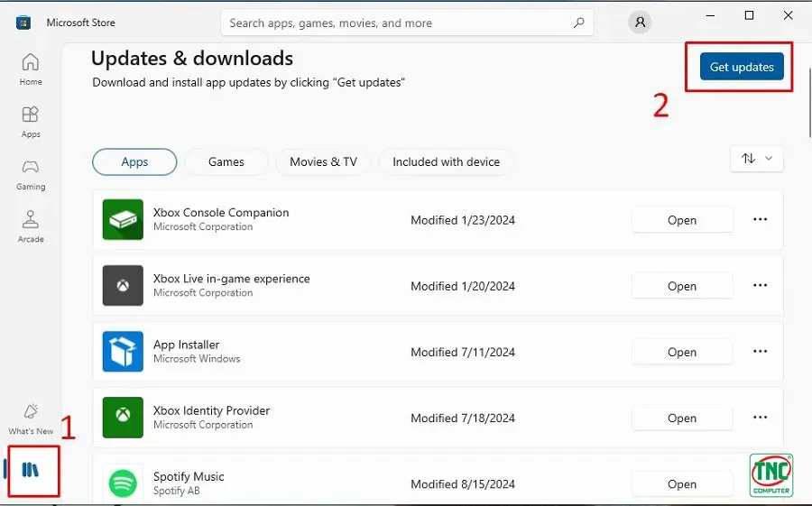
Task: Minimize the Microsoft Store window
Action: [711, 15]
